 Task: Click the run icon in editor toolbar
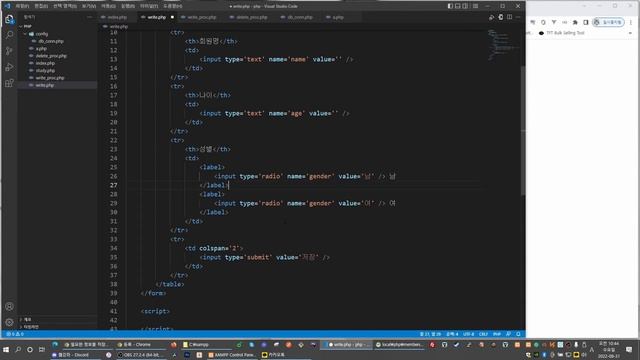(x=491, y=17)
